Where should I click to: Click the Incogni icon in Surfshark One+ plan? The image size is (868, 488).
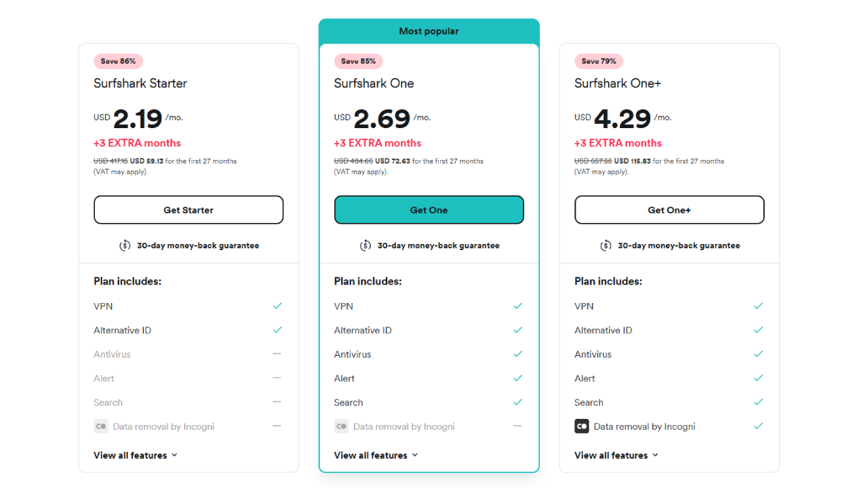point(582,426)
